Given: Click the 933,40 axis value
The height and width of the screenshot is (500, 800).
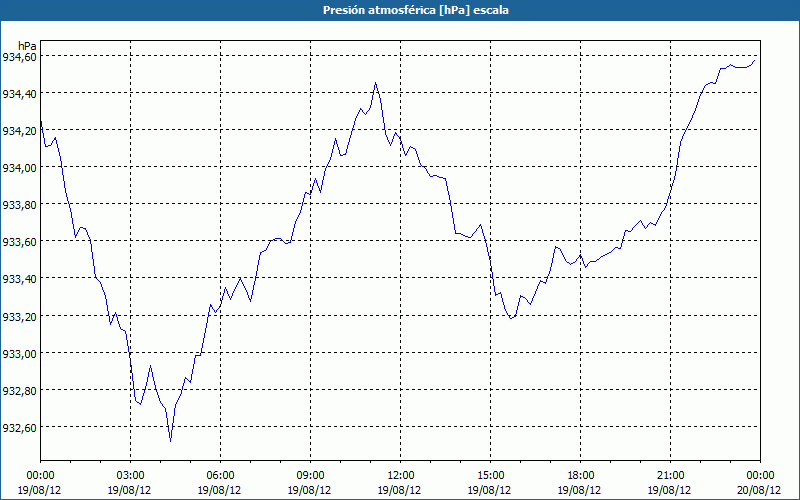Looking at the screenshot, I should [x=19, y=279].
